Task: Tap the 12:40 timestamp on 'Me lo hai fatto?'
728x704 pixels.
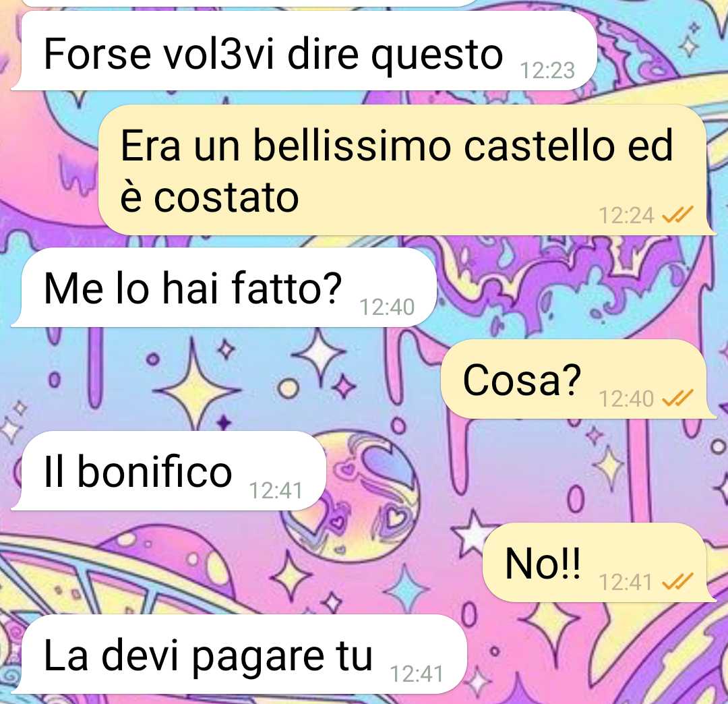Action: pyautogui.click(x=387, y=307)
